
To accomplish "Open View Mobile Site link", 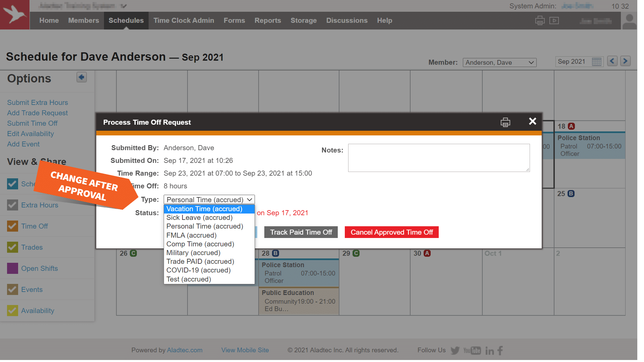I will [245, 350].
